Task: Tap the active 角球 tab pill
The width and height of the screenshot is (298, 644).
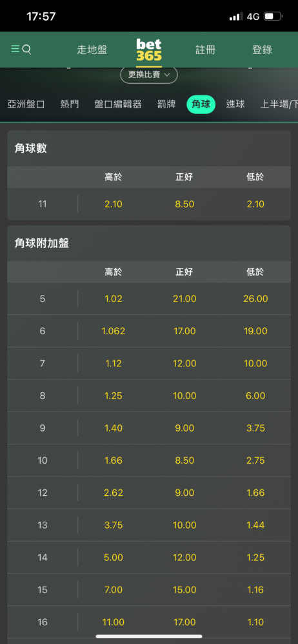Action: (201, 104)
